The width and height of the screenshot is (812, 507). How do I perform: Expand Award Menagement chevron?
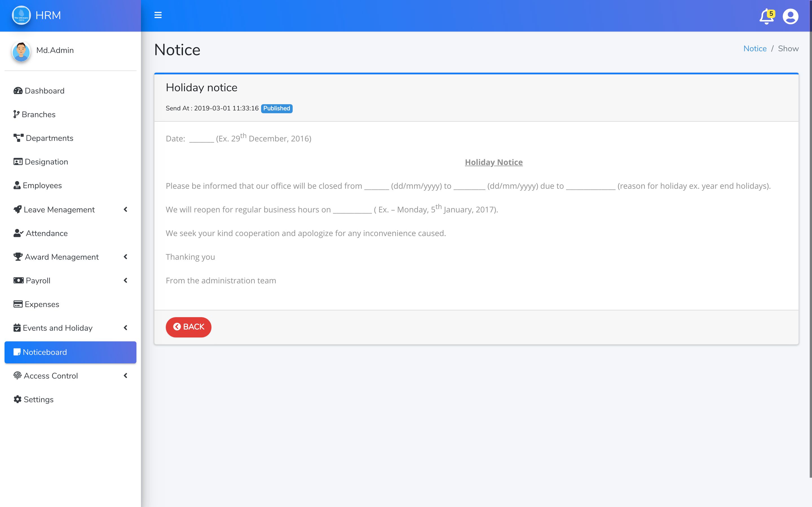coord(125,257)
